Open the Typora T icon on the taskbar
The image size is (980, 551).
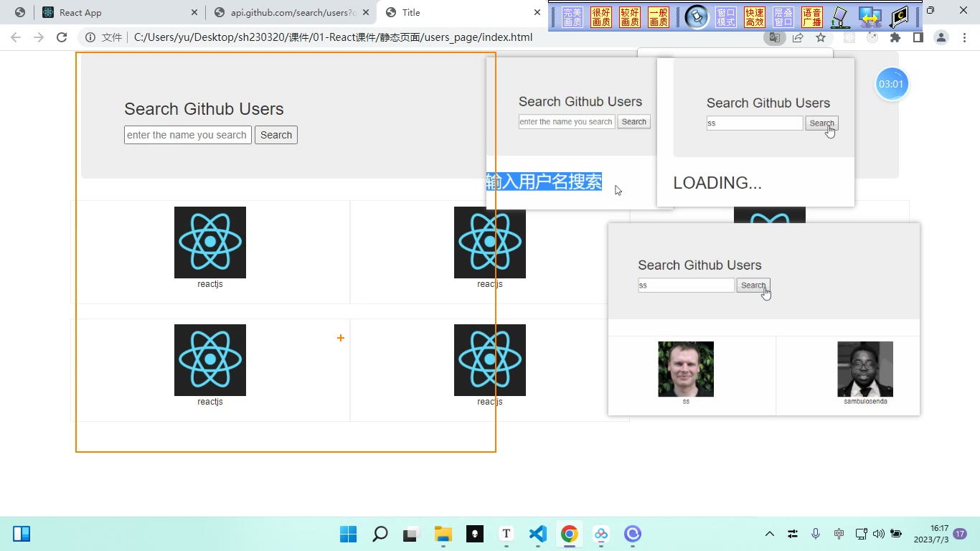click(507, 534)
